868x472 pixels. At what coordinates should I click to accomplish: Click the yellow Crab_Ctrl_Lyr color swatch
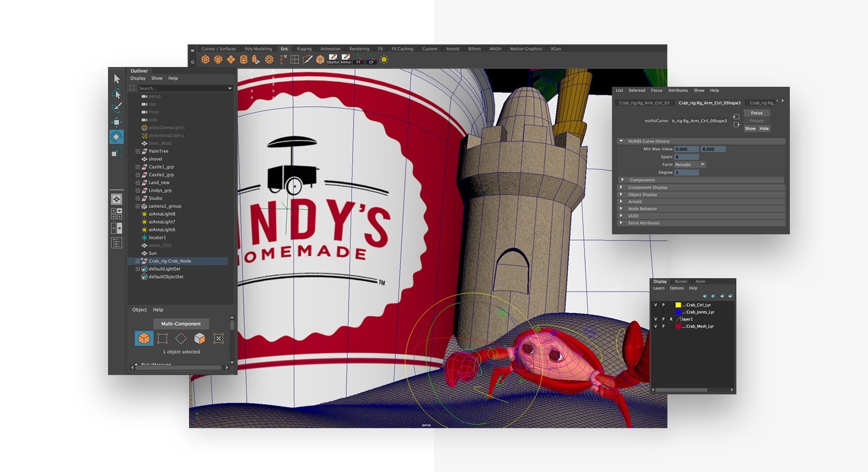click(678, 305)
